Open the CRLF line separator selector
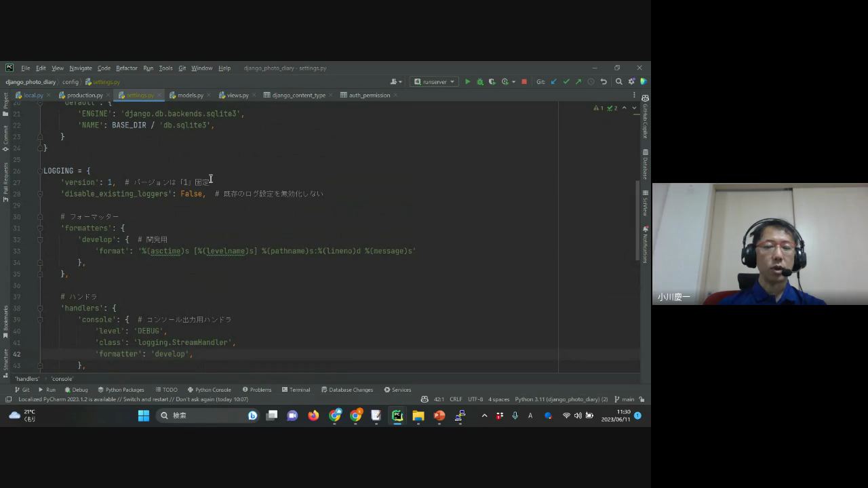The height and width of the screenshot is (488, 868). [455, 399]
